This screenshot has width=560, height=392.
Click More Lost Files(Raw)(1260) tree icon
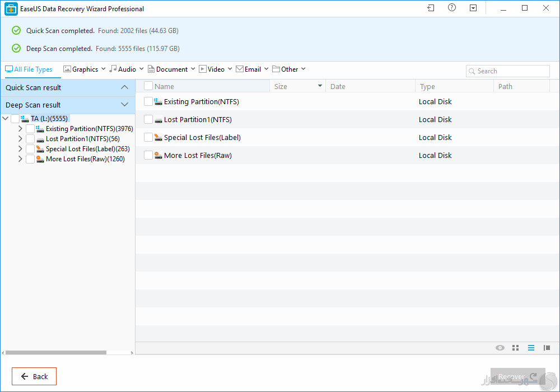click(x=40, y=159)
